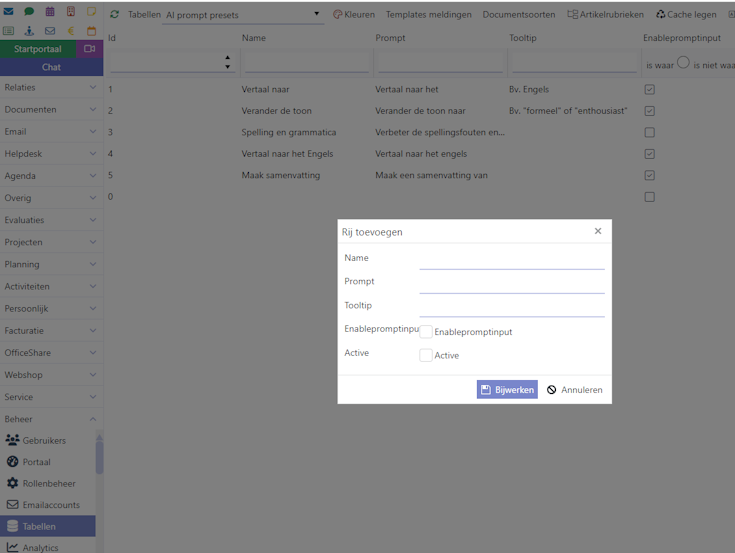Refresh the table with the green reload icon
The height and width of the screenshot is (553, 735).
click(114, 15)
